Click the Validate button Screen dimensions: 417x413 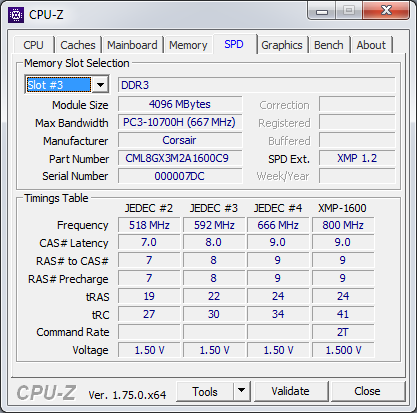coord(291,391)
